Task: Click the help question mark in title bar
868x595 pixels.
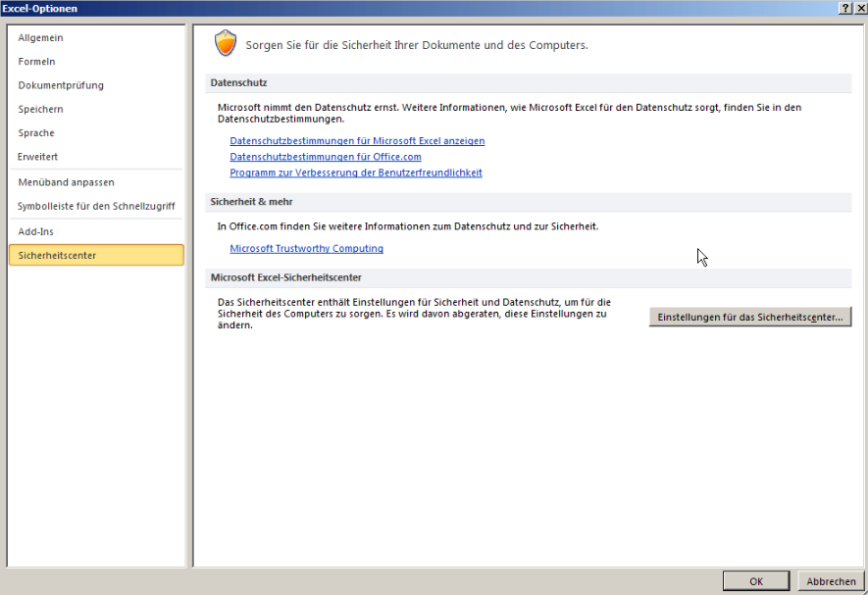Action: (845, 8)
